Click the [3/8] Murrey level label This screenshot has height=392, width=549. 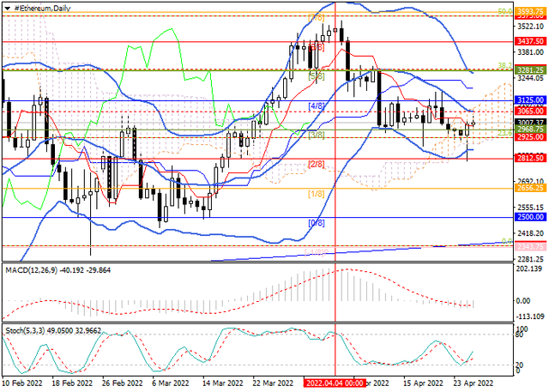317,135
